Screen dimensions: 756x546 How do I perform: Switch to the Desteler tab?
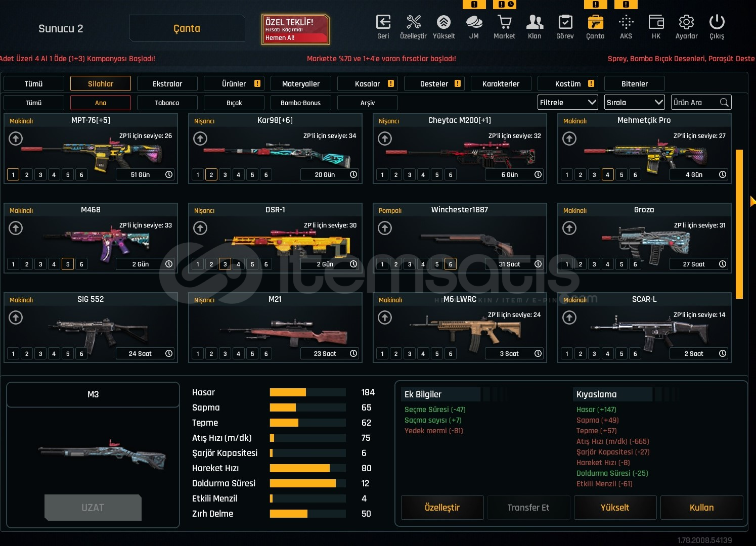[434, 83]
